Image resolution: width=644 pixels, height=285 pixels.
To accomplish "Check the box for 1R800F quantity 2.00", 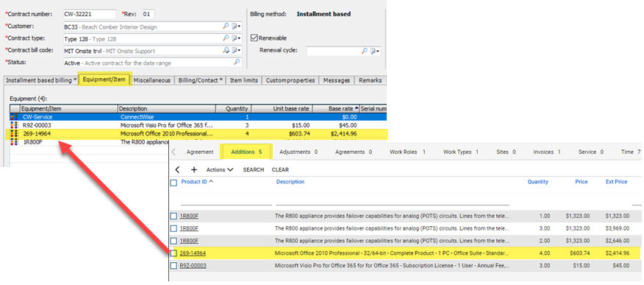I will click(173, 241).
